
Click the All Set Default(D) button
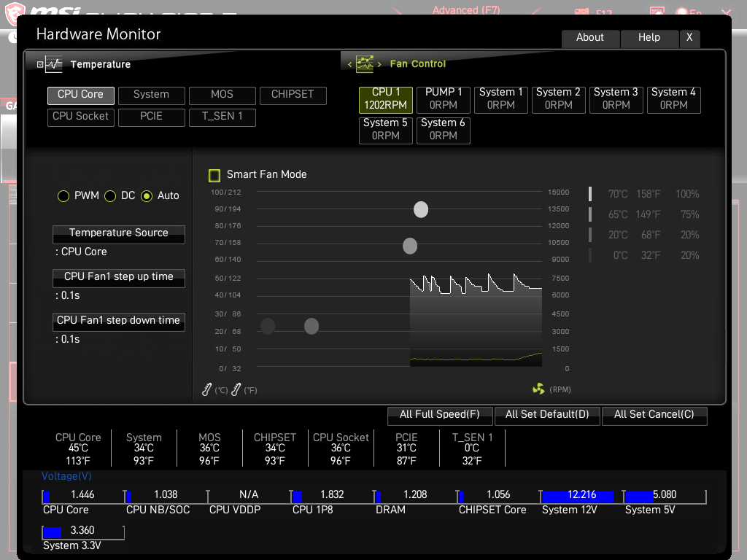pyautogui.click(x=547, y=415)
